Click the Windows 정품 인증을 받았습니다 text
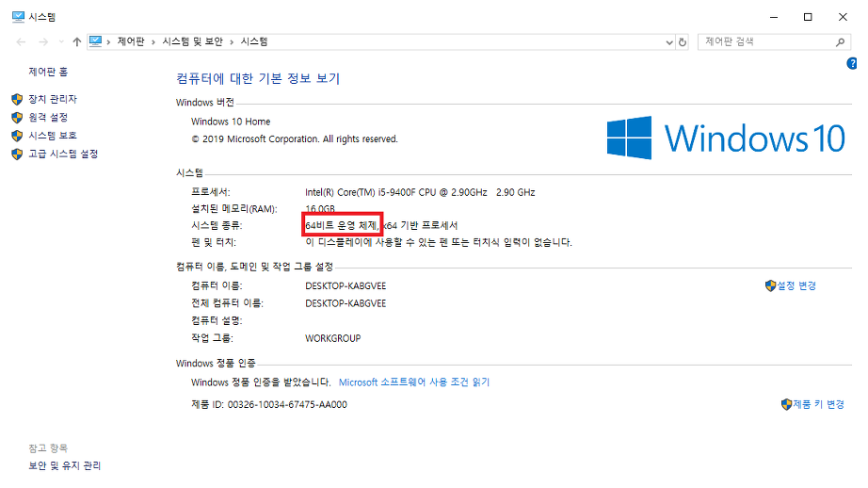Screen dimensions: 868x488 [261, 382]
